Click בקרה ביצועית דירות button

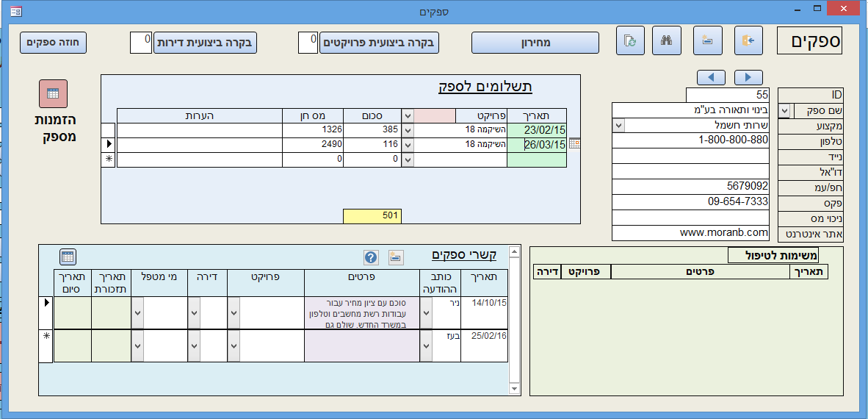click(x=205, y=43)
